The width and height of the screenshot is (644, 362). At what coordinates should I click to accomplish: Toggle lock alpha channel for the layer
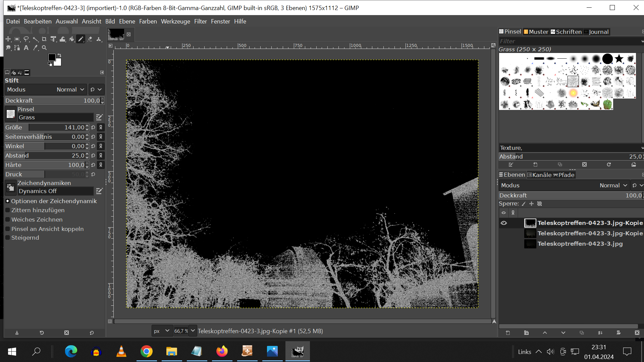point(539,204)
